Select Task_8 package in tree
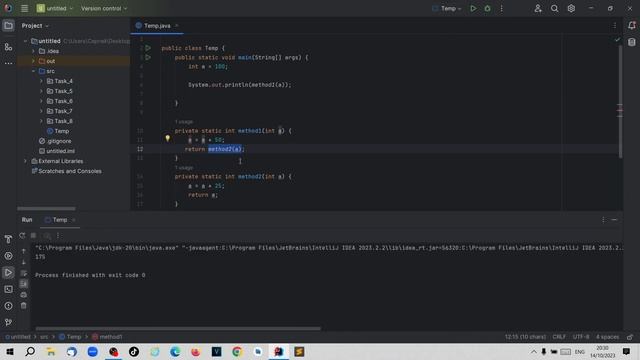The image size is (640, 360). click(x=60, y=121)
